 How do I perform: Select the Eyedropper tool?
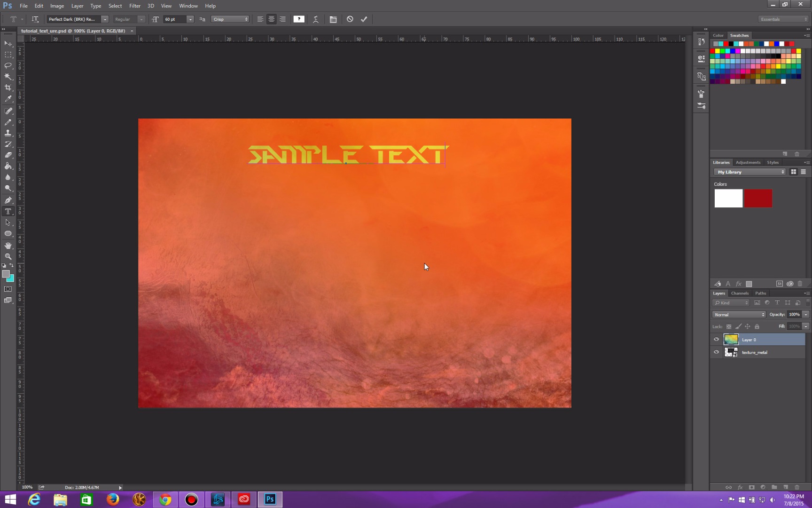point(8,99)
